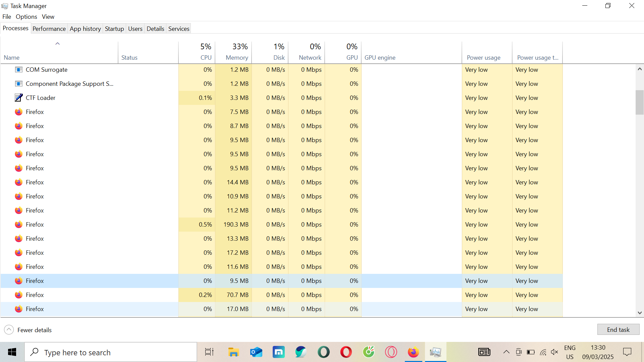Switch to Firefox on the taskbar
The image size is (644, 362).
tap(413, 352)
